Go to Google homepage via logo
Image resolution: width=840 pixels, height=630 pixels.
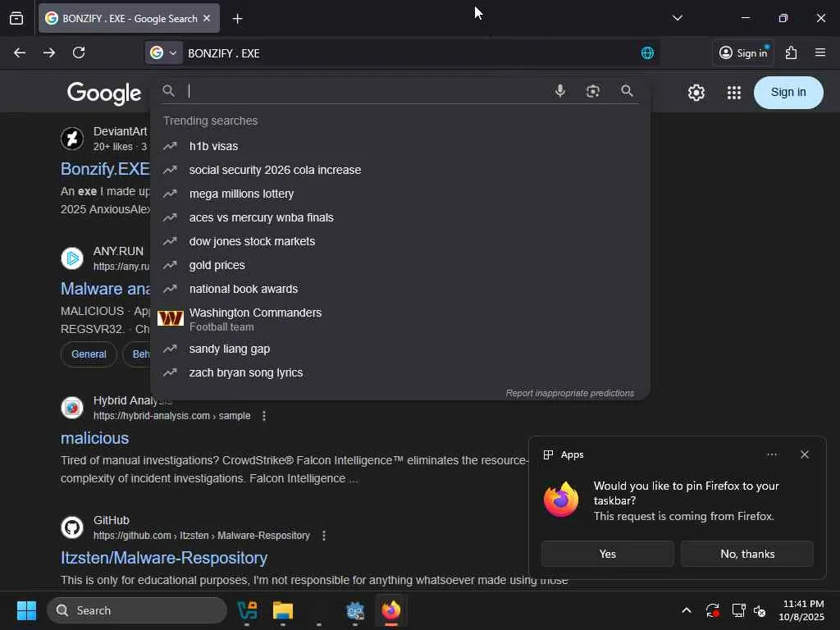pos(104,94)
